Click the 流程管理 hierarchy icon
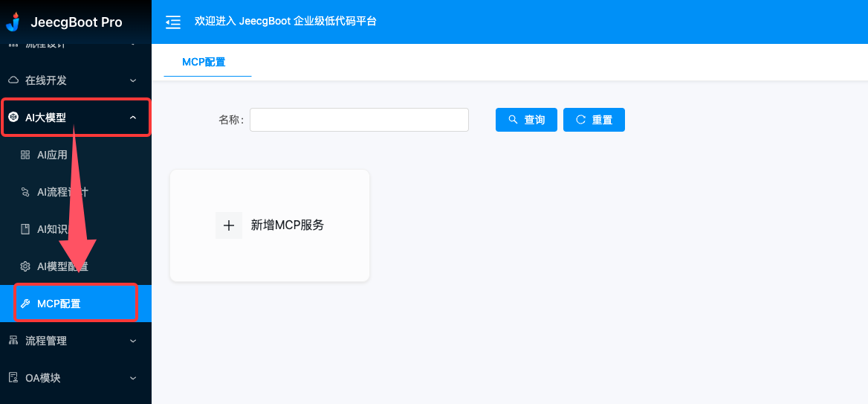868x404 pixels. pyautogui.click(x=13, y=341)
